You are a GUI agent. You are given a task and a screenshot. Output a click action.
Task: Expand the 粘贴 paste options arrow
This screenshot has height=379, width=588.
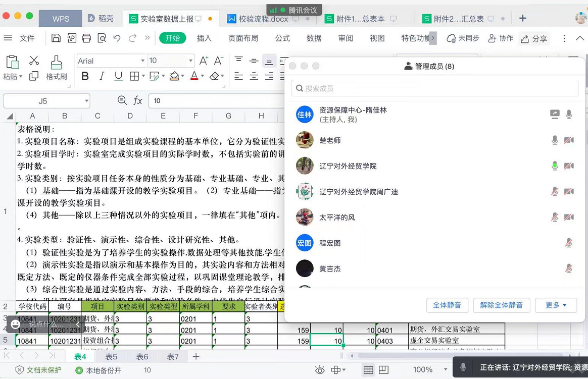point(21,76)
